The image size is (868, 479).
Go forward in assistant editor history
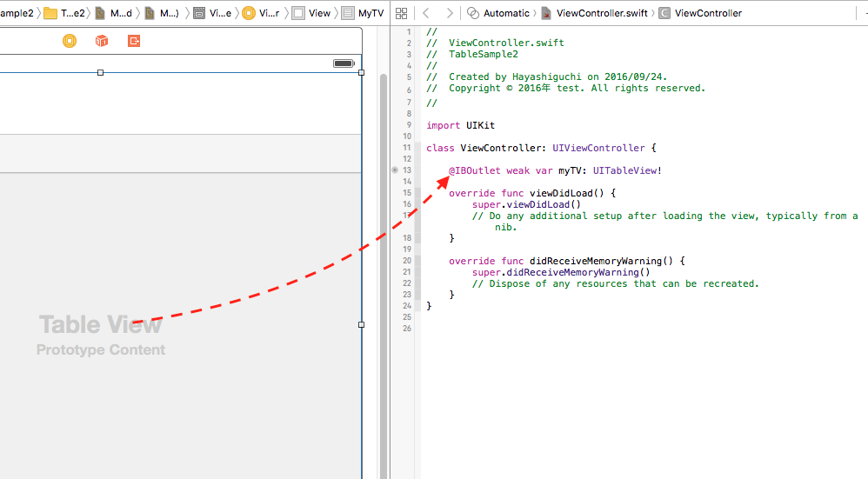(x=449, y=13)
